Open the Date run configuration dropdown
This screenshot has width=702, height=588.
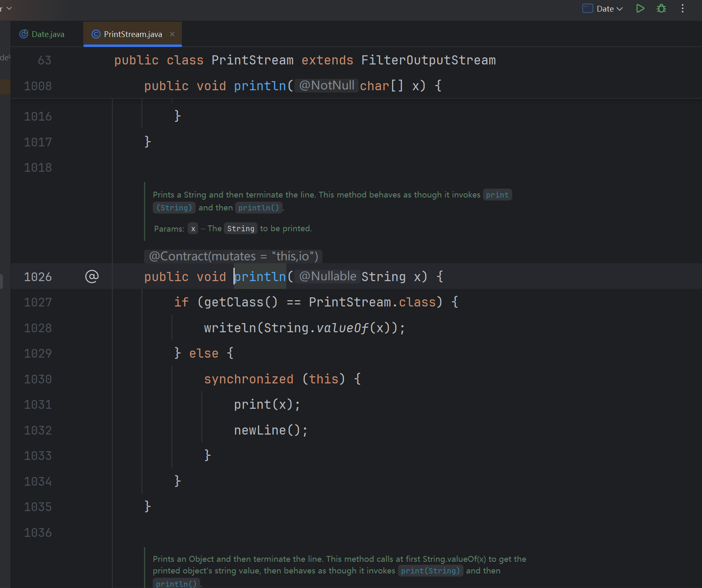pos(603,9)
